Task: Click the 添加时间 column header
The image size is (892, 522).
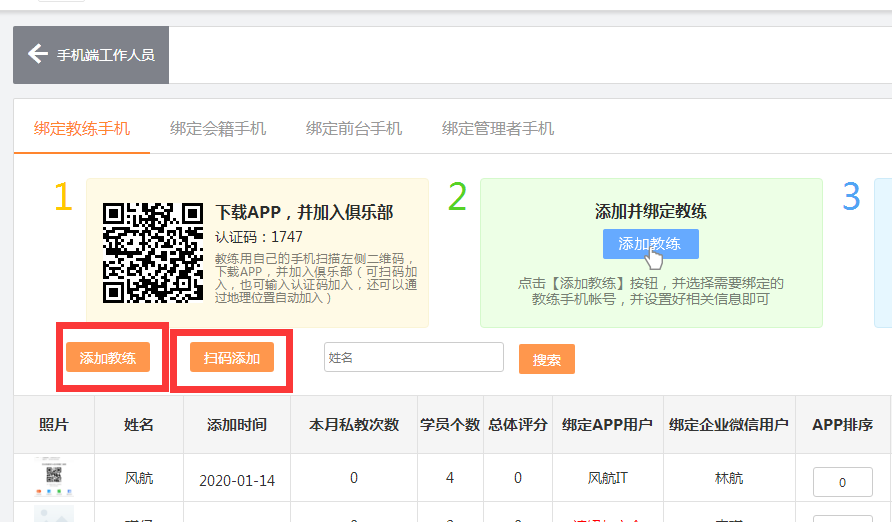Action: coord(237,425)
